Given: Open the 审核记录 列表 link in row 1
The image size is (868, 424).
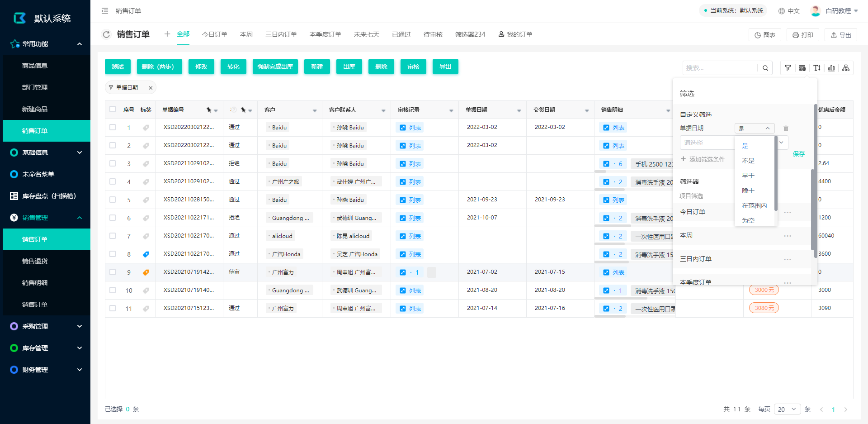Looking at the screenshot, I should (x=410, y=128).
